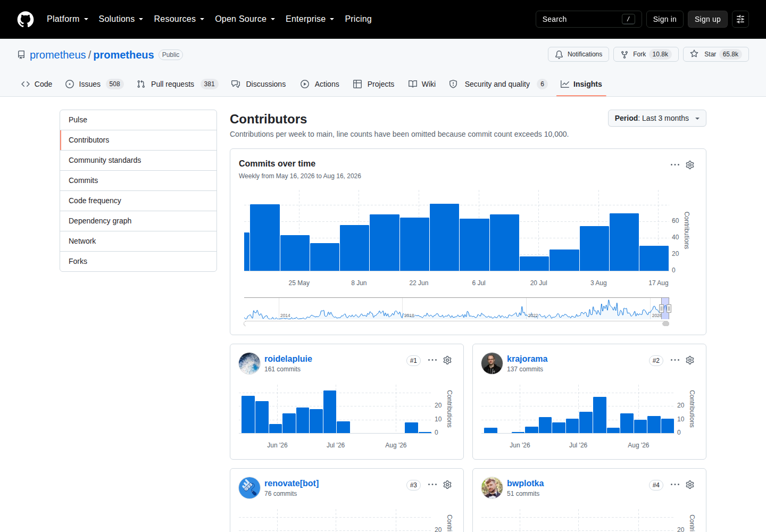Viewport: 766px width, 532px height.
Task: Open the prometheus organization link
Action: click(57, 55)
